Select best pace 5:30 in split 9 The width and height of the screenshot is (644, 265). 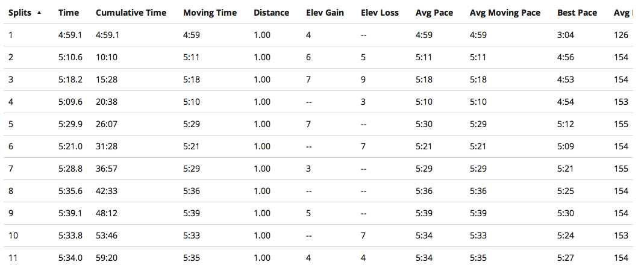pyautogui.click(x=567, y=213)
